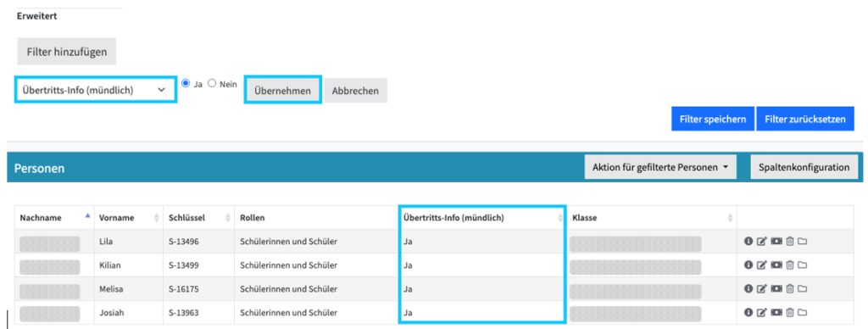Sort by the Übertritts-Info (mündlich) column arrows
The width and height of the screenshot is (868, 329).
[x=559, y=218]
